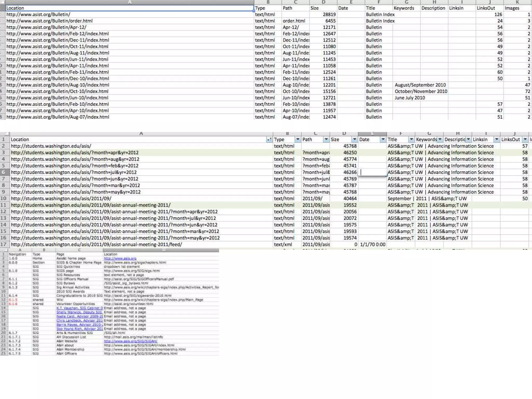Open the Title column filter dropdown

click(411, 139)
